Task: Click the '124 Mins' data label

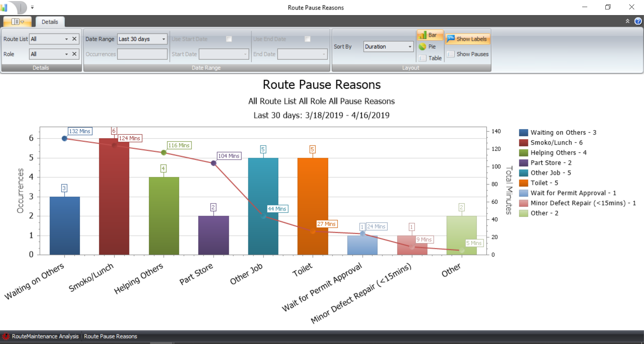Action: (x=130, y=138)
